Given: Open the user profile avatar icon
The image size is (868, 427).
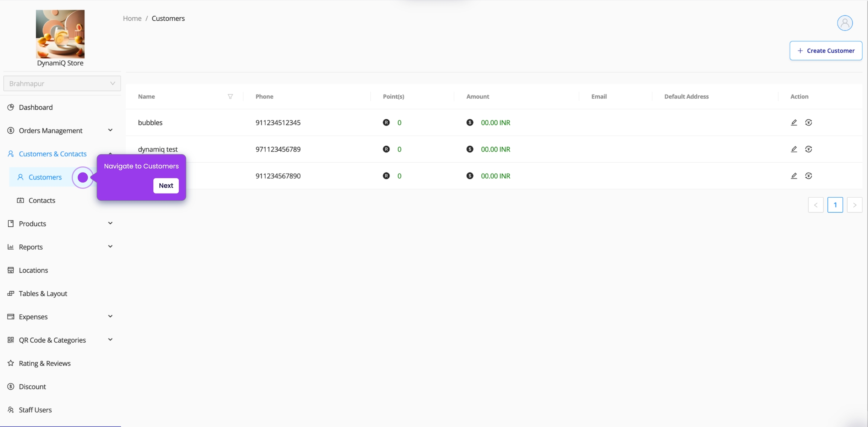Looking at the screenshot, I should [x=845, y=23].
